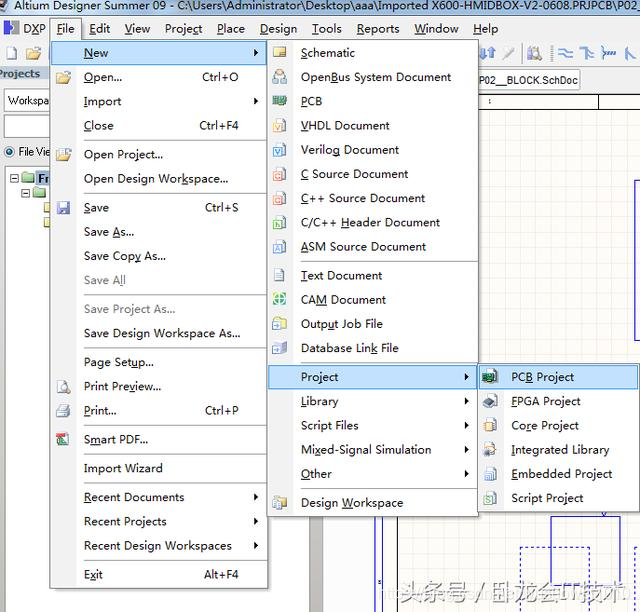Open the Window menu

coord(436,29)
